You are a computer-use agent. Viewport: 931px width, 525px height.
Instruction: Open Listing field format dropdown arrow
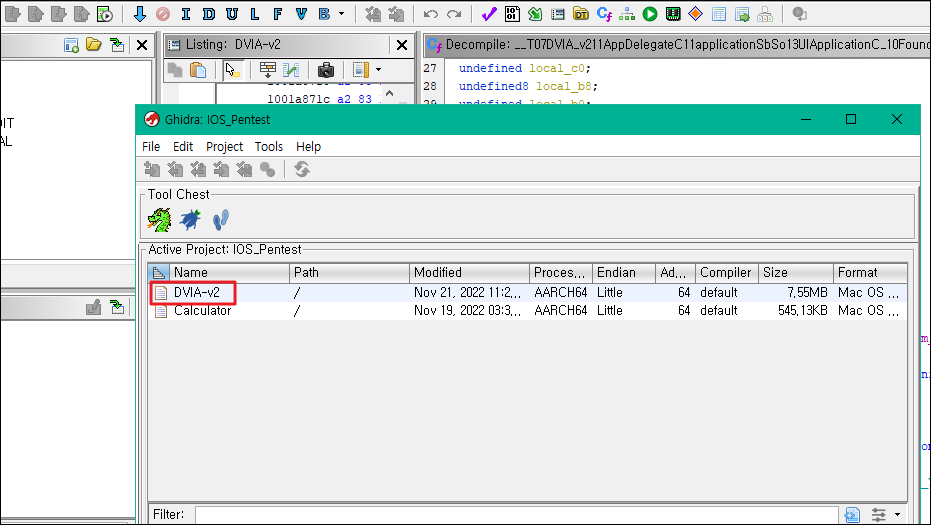click(378, 70)
